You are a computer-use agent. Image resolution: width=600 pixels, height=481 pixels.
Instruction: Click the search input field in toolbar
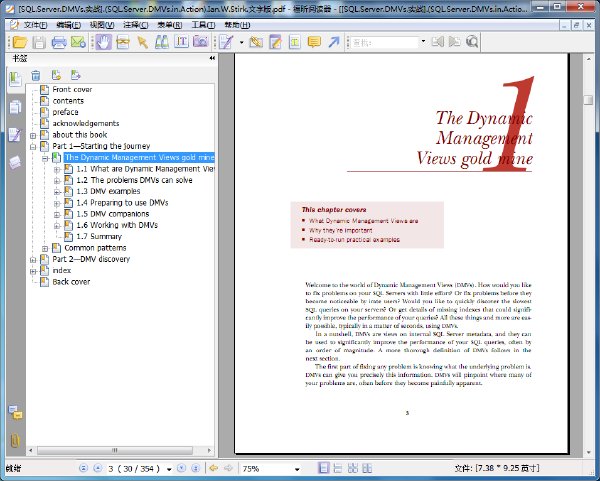pos(385,42)
